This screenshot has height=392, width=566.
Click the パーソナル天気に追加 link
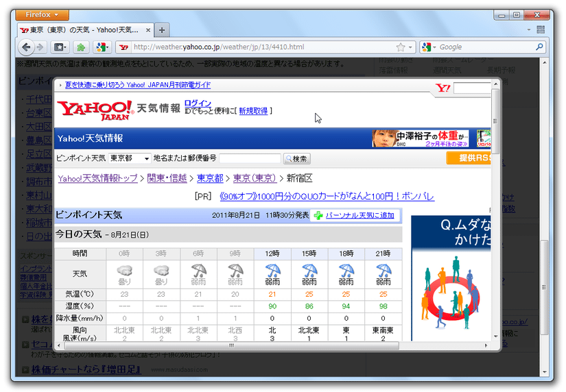pos(360,215)
